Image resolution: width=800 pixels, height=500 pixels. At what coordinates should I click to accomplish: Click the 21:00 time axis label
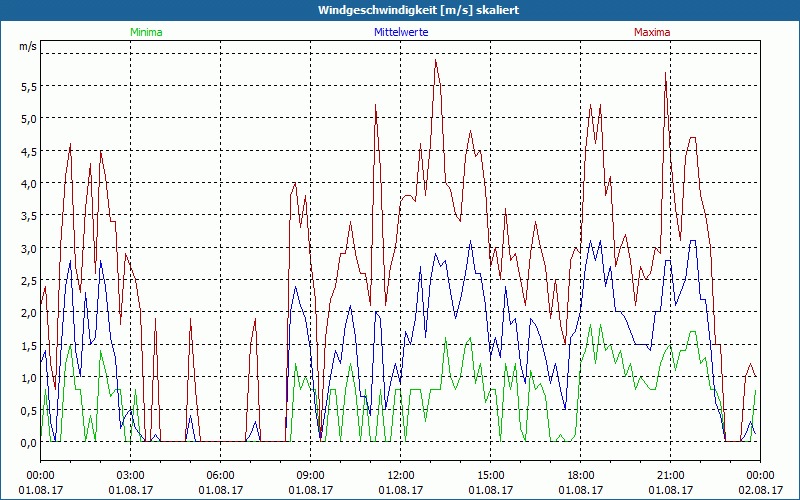pos(670,476)
